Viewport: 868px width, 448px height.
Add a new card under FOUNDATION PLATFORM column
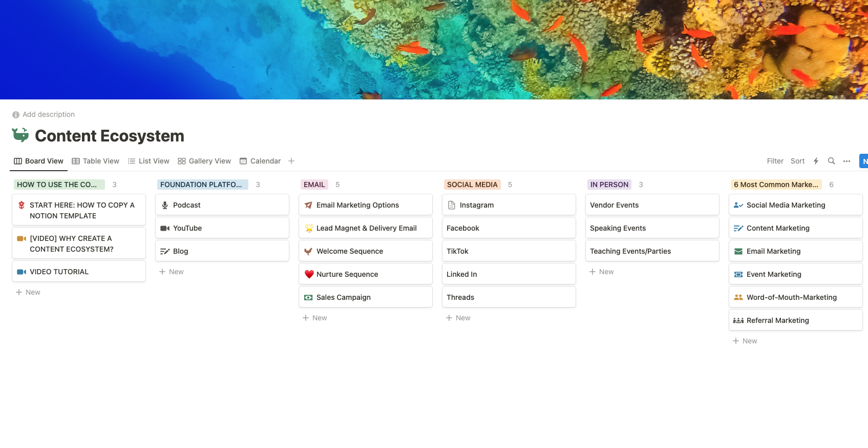(x=172, y=272)
